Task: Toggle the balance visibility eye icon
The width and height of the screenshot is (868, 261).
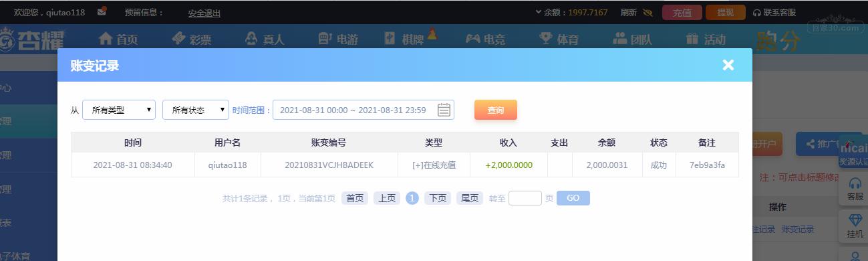Action: click(647, 12)
